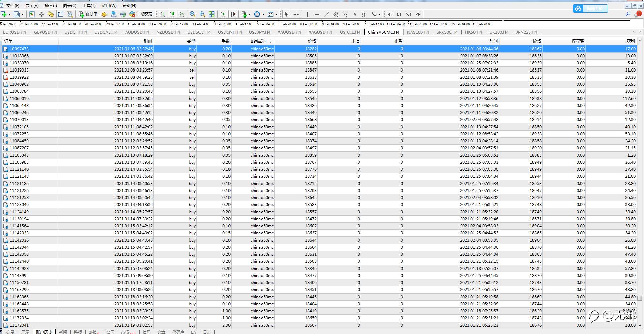This screenshot has width=644, height=334.
Task: Set timeframe to H4
Action: 390,14
